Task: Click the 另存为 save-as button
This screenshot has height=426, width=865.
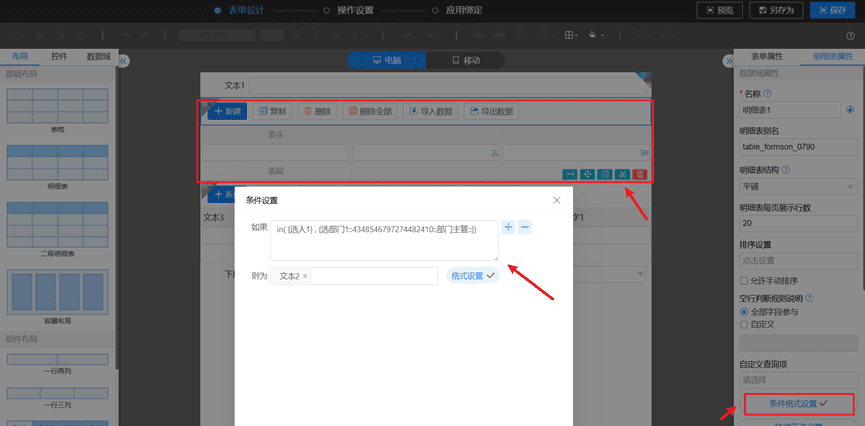Action: click(x=775, y=10)
